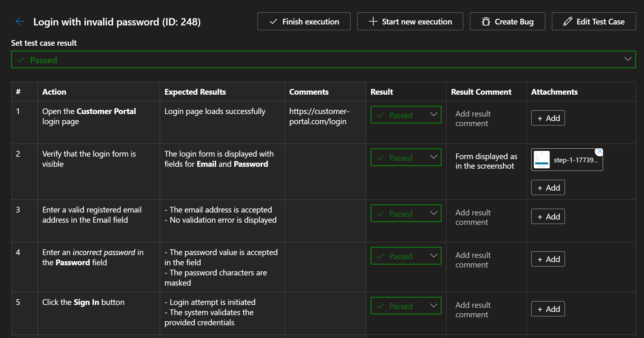Image resolution: width=644 pixels, height=338 pixels.
Task: Open step 4 Passed result dropdown
Action: (x=406, y=256)
